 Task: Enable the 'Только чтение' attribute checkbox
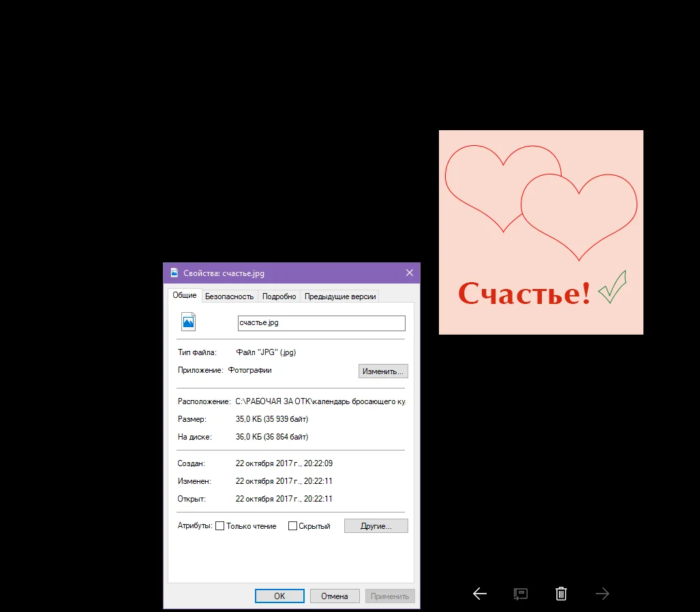[219, 525]
